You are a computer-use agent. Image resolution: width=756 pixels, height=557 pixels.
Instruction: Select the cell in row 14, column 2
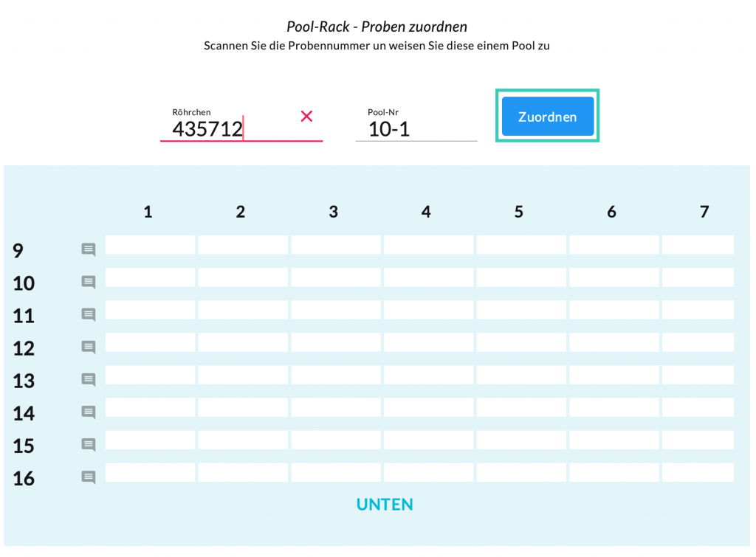click(243, 407)
